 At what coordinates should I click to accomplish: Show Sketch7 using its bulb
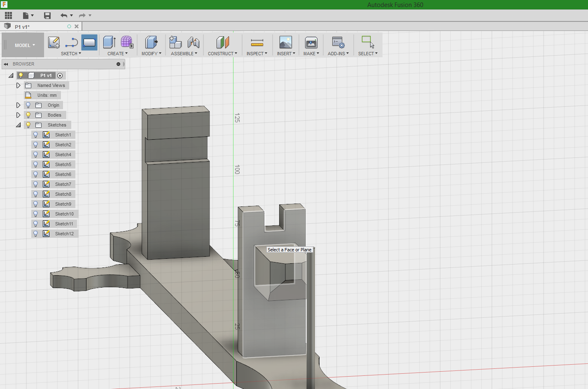36,184
